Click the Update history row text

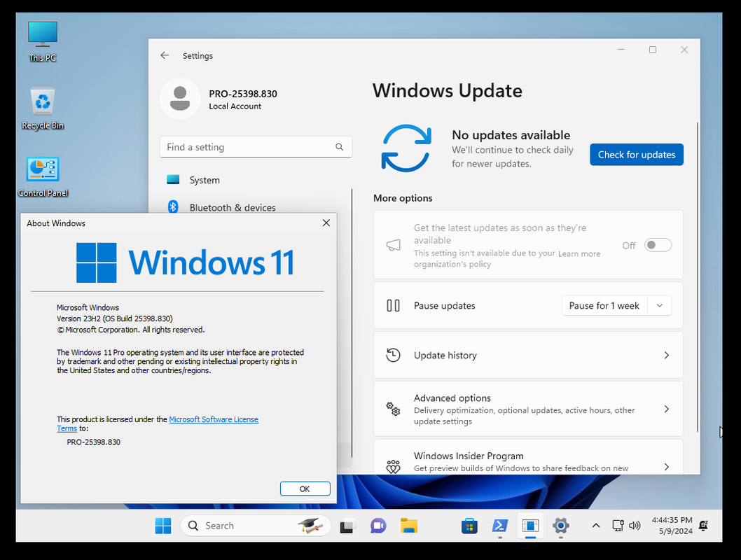[x=445, y=355]
